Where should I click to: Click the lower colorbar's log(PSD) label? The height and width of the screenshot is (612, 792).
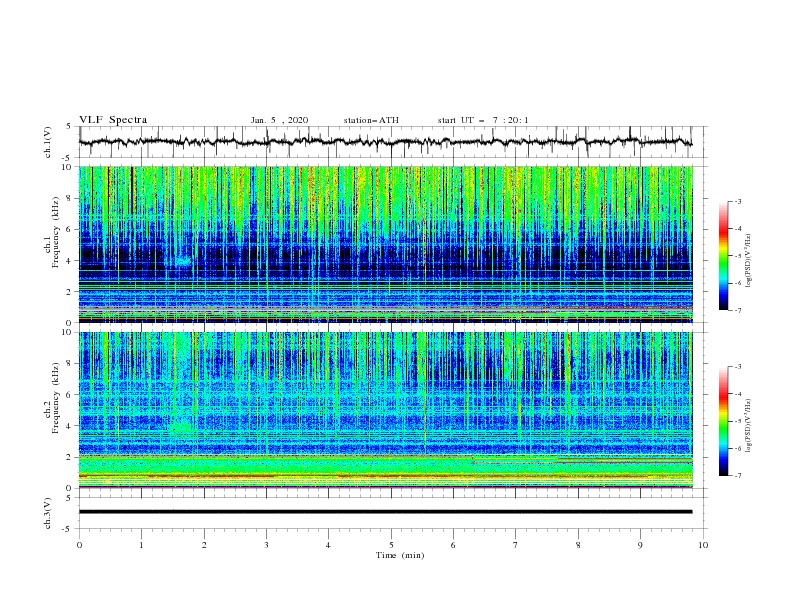749,426
